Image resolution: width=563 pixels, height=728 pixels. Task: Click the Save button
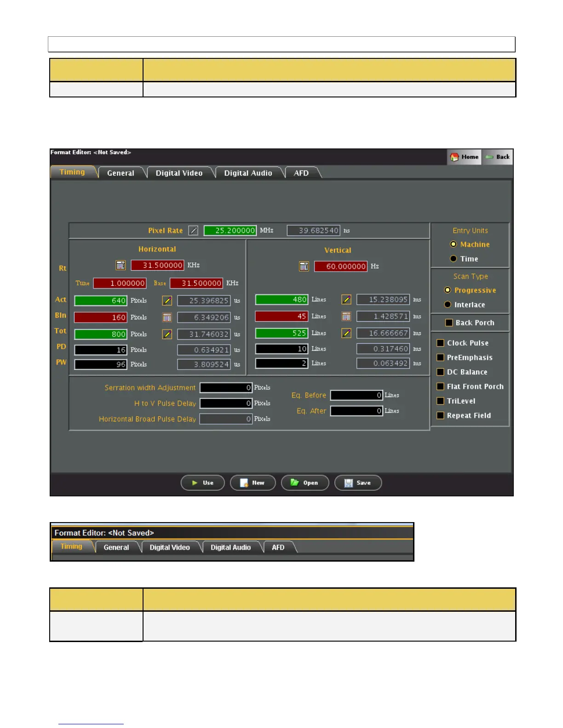pos(358,483)
